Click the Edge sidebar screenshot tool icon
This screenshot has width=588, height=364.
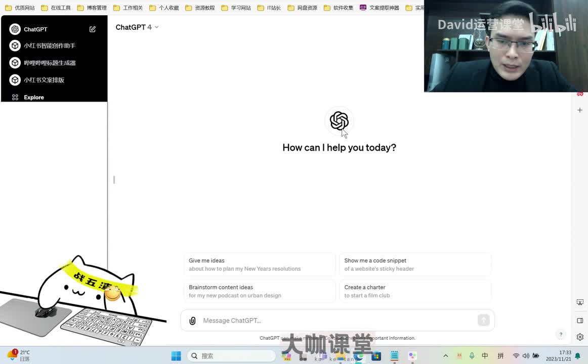[580, 302]
